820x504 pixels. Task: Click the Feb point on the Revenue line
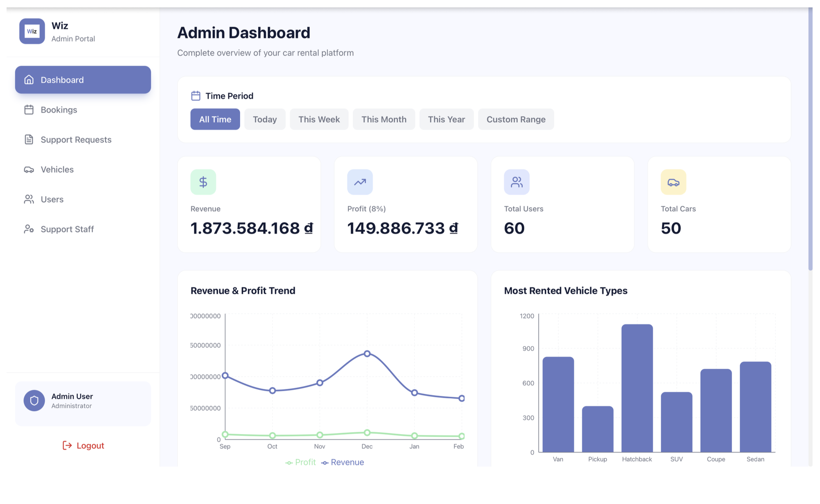coord(462,398)
